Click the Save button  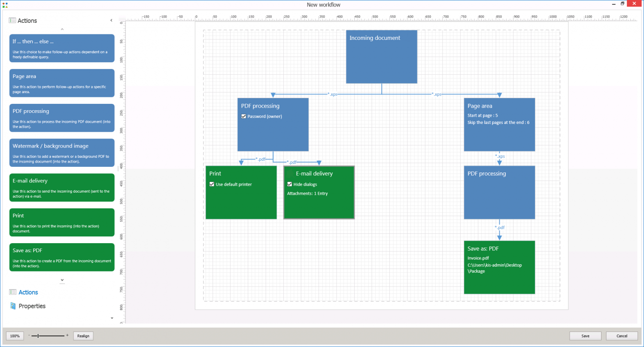click(585, 336)
